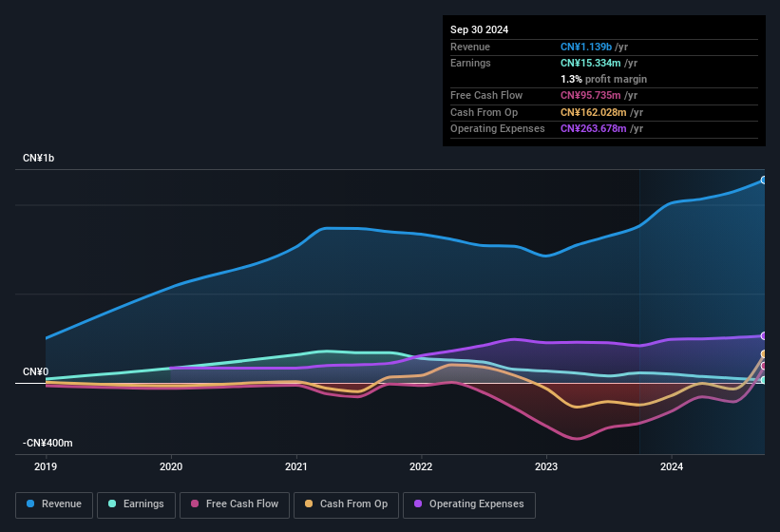Screen dimensions: 780x532
Task: Click the CN¥162.028m cash from op value
Action: point(594,112)
